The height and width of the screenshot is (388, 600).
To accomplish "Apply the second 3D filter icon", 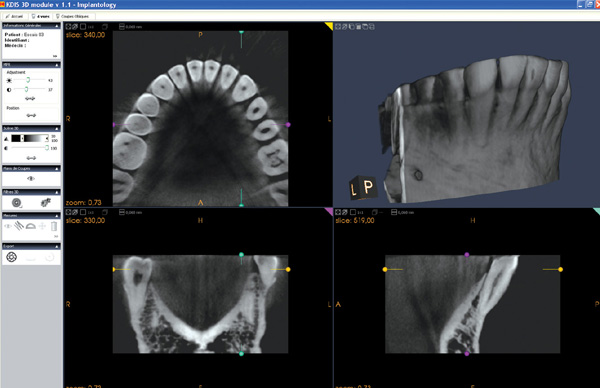I will click(x=46, y=202).
